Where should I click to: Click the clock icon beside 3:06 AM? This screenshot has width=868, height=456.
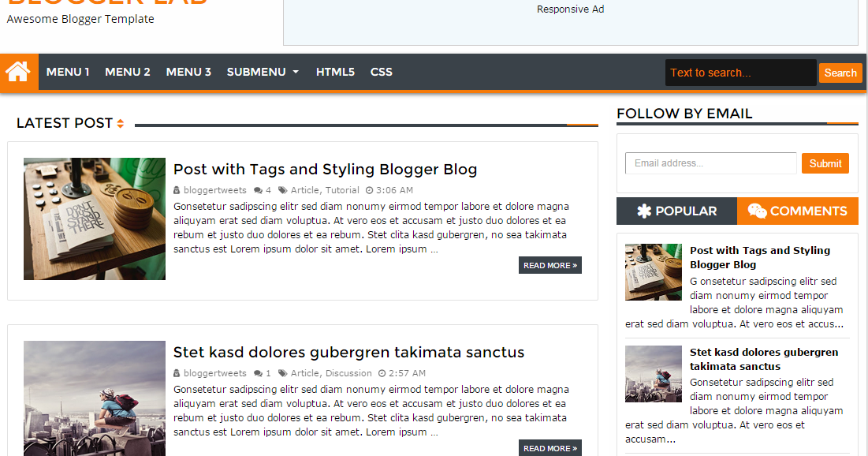[369, 190]
